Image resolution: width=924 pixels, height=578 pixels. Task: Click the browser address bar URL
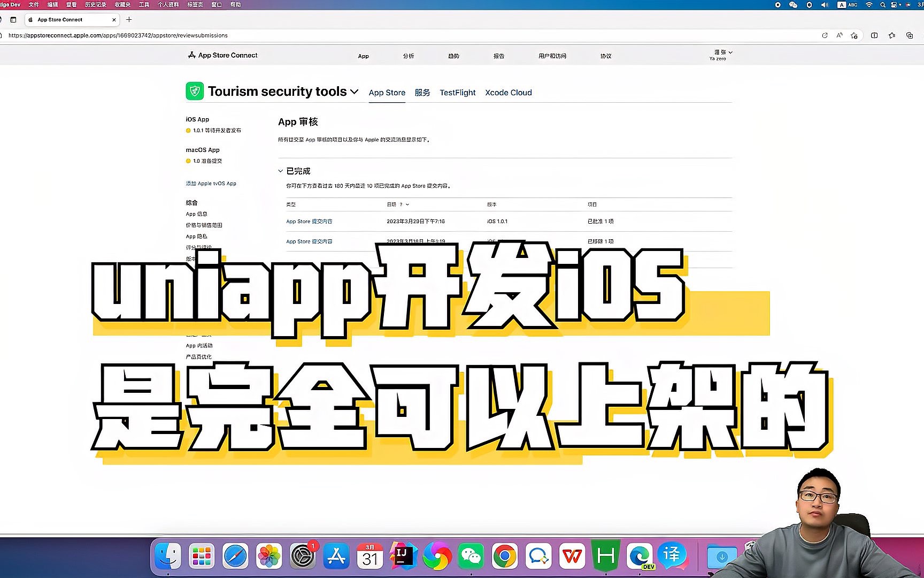pos(118,35)
